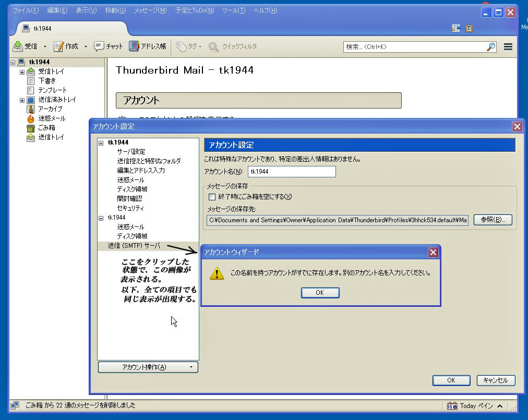Click the 参照 (Browse) button
The image size is (528, 420).
[x=493, y=220]
